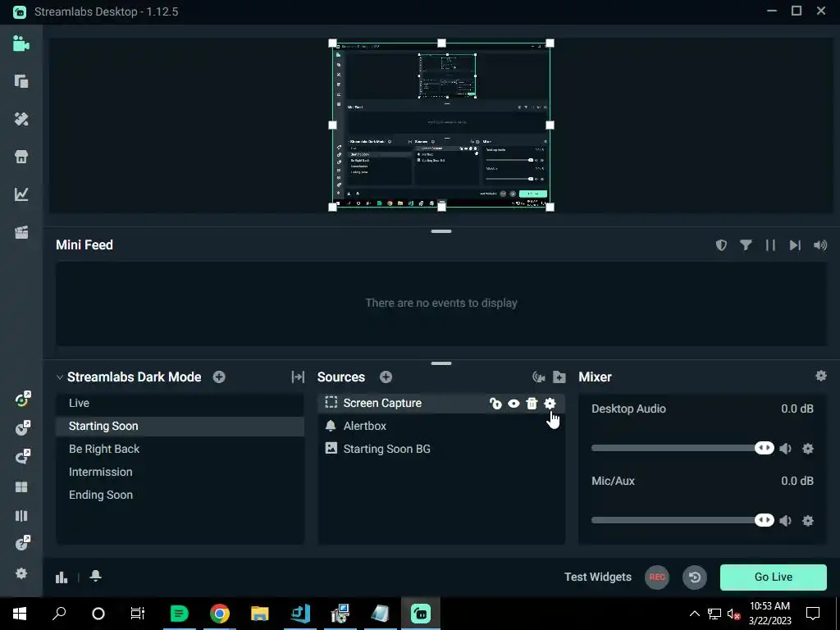Open the App Store icon in the sidebar

coord(21,157)
